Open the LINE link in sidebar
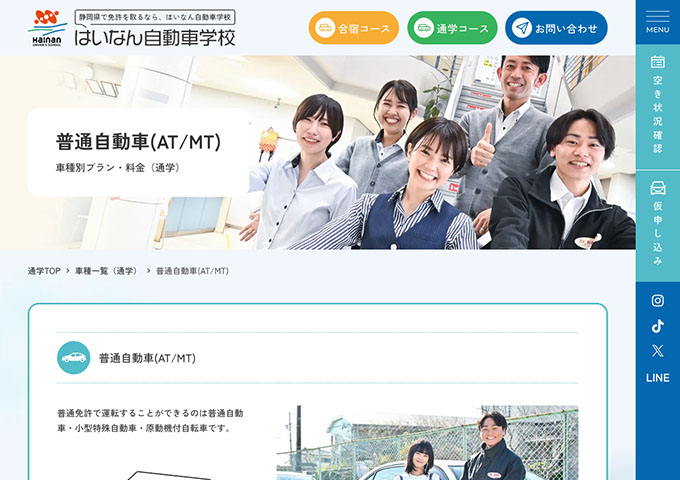680x480 pixels. click(x=657, y=378)
